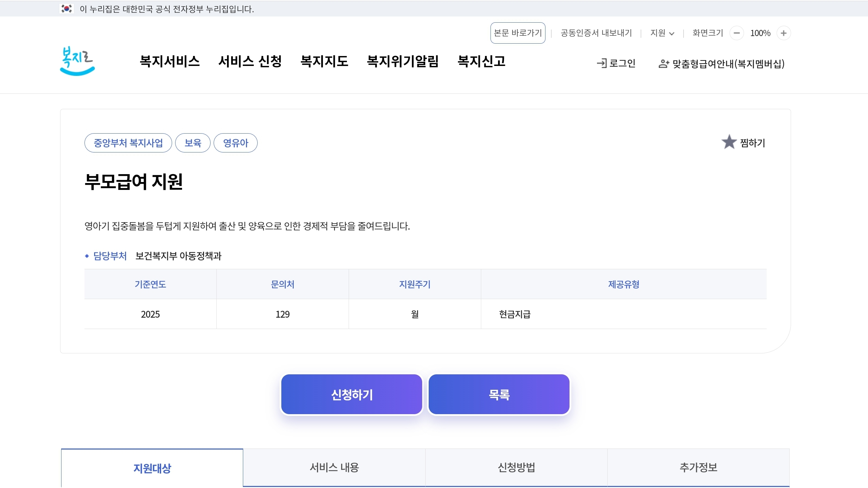Switch to the 추가정보 tab
Screen dimensions: 868x488
tap(698, 467)
